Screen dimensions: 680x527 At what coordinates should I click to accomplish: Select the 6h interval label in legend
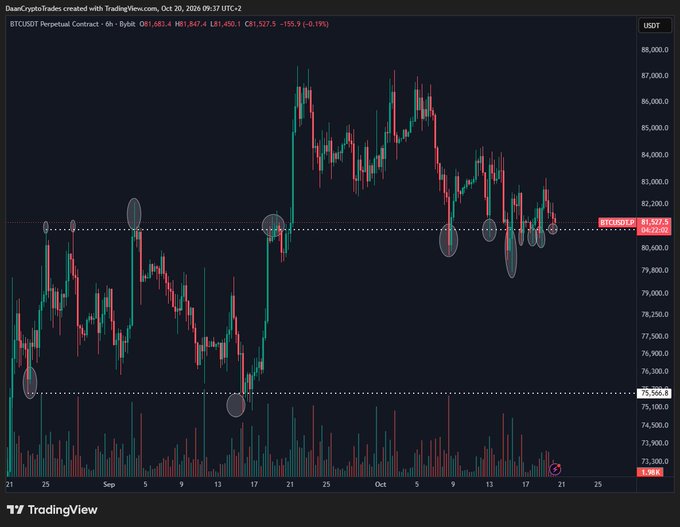(x=109, y=24)
